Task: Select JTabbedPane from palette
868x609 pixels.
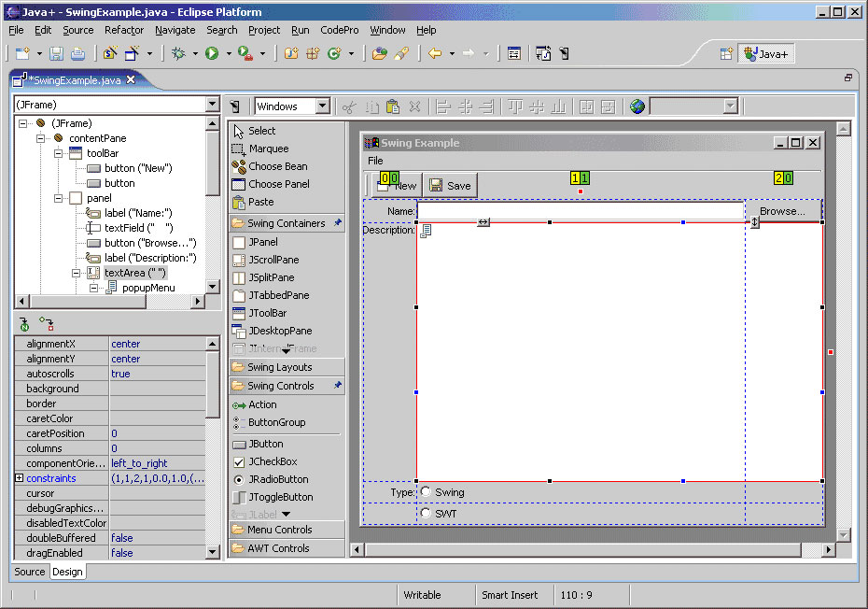Action: click(x=271, y=295)
